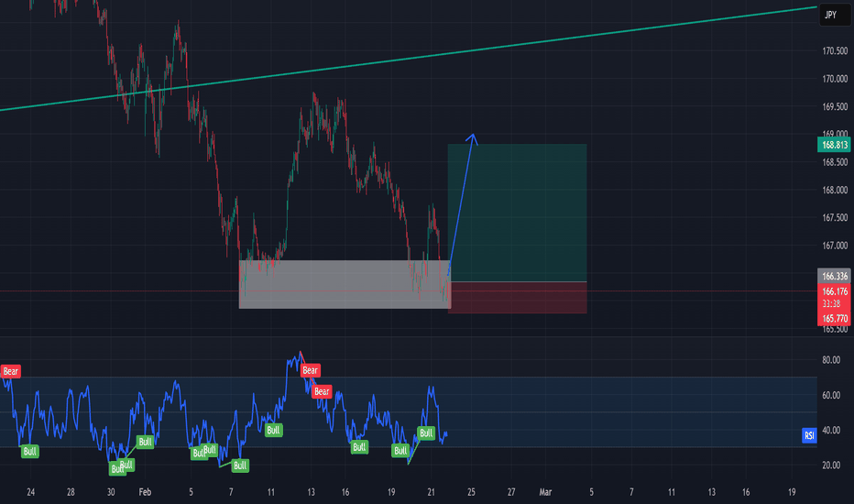This screenshot has width=854, height=504.
Task: Click the Mar label on time axis
Action: coord(545,492)
